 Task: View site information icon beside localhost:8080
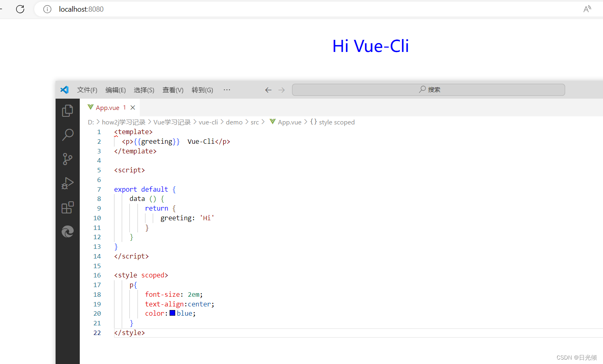[47, 9]
